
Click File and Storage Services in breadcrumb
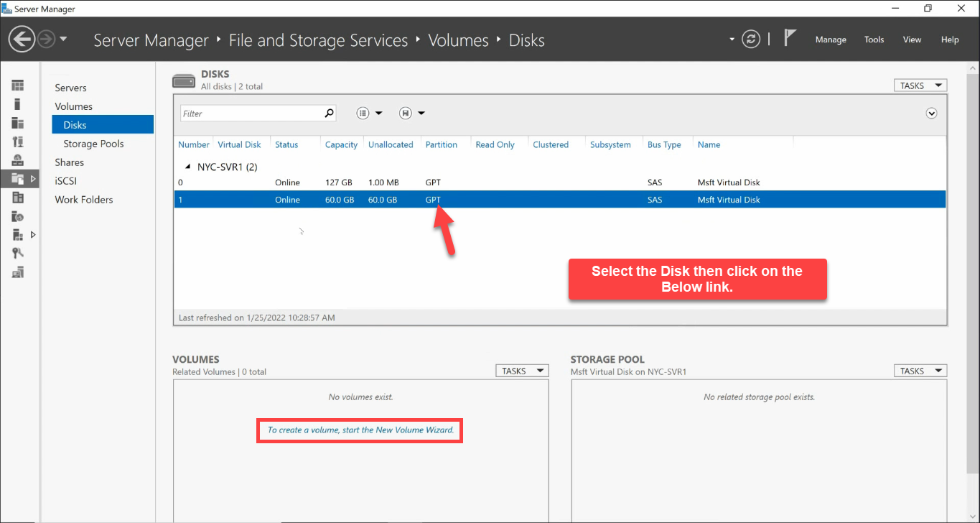tap(318, 40)
